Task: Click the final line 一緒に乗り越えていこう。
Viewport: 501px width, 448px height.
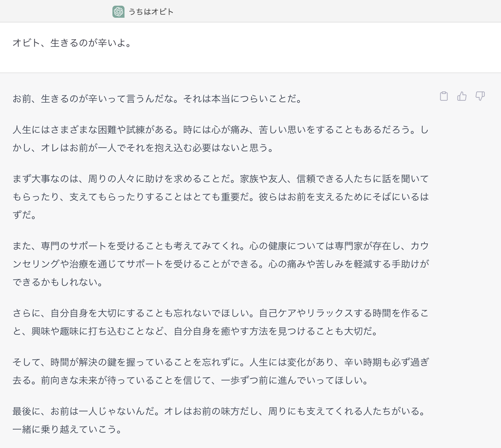Action: coord(67,430)
